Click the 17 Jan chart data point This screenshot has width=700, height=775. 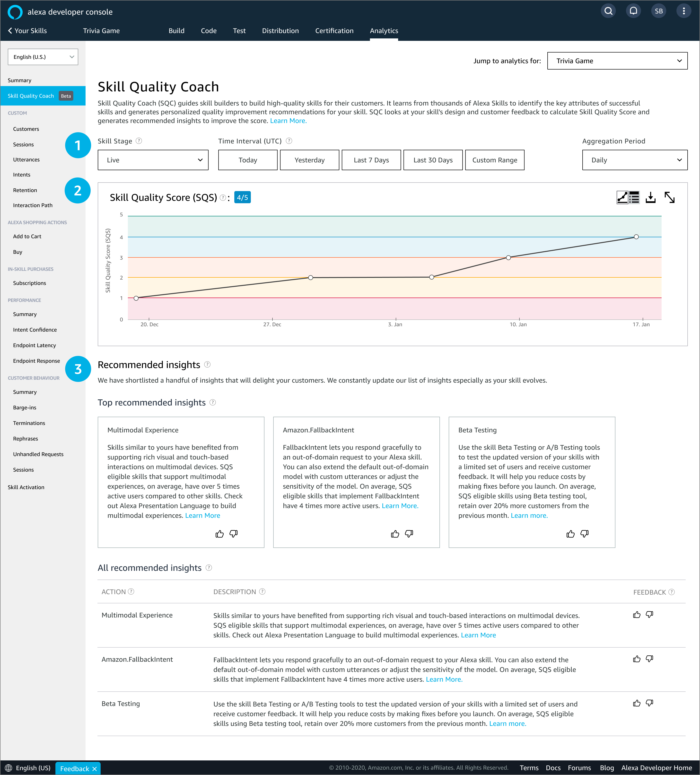click(x=636, y=237)
